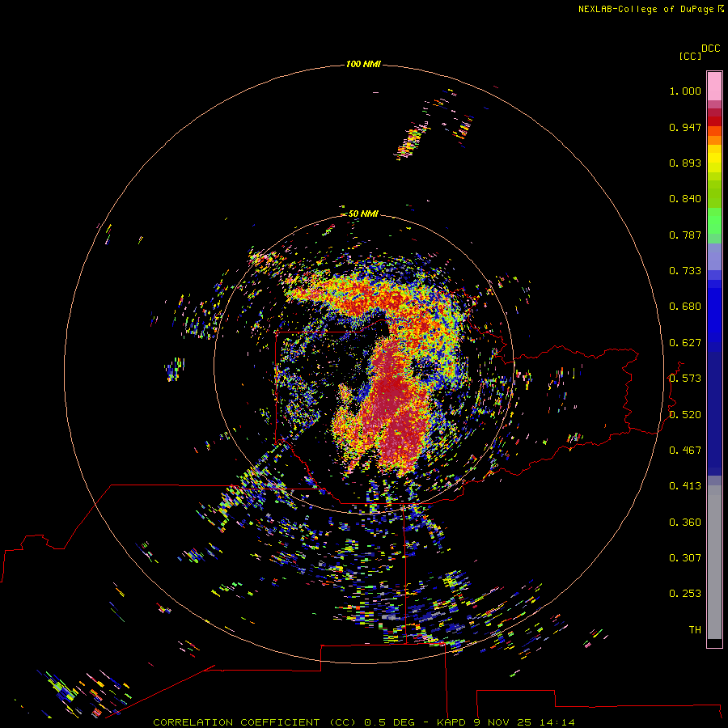Click the [CC] unit label
Screen dimensions: 728x728
(x=691, y=56)
